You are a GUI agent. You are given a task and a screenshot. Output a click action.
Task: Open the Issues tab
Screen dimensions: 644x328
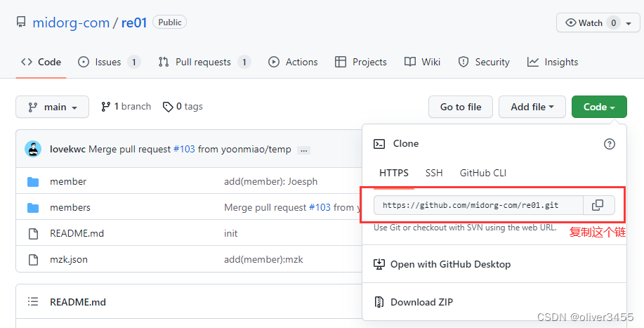click(x=110, y=62)
